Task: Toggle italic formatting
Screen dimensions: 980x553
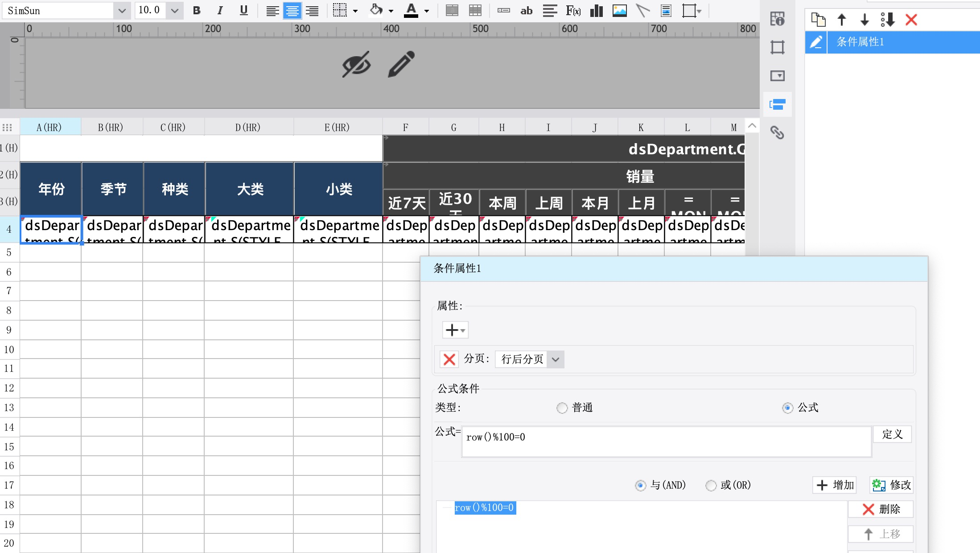Action: coord(220,10)
